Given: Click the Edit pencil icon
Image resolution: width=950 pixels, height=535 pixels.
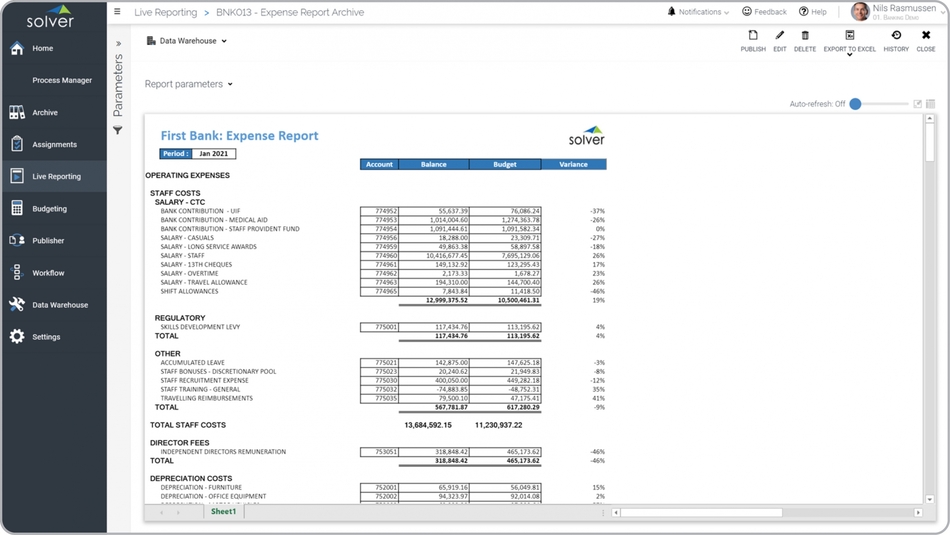Looking at the screenshot, I should 779,36.
